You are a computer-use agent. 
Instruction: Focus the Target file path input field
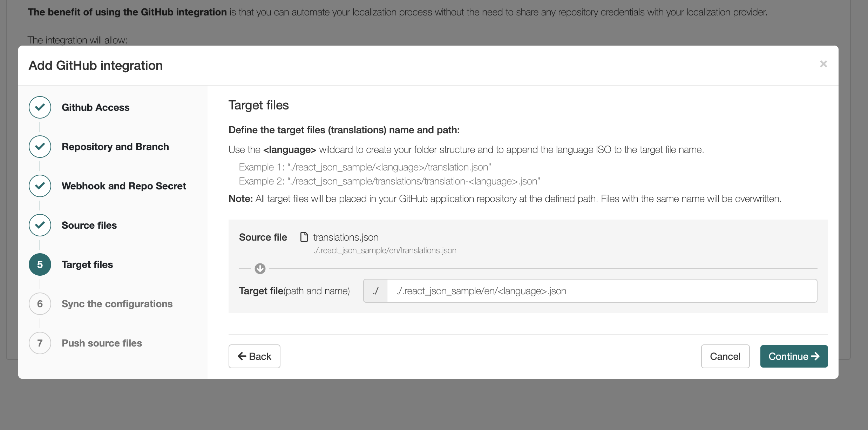pyautogui.click(x=602, y=291)
